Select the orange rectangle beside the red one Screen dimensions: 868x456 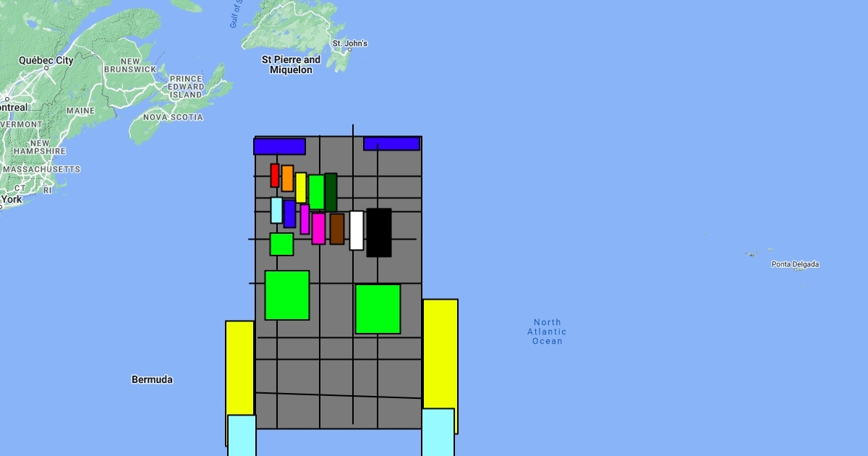pos(287,178)
